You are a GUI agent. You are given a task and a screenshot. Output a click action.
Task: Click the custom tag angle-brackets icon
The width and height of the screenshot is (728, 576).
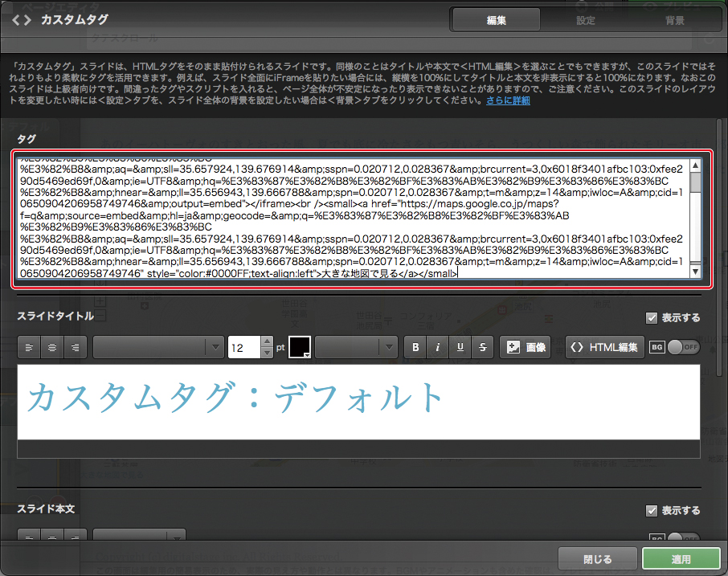pos(22,20)
